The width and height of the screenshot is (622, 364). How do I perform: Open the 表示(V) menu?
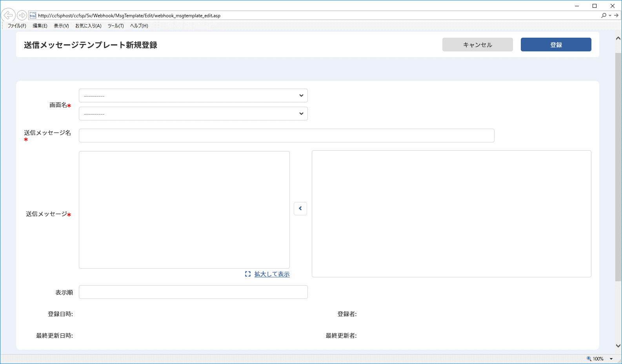pyautogui.click(x=61, y=26)
